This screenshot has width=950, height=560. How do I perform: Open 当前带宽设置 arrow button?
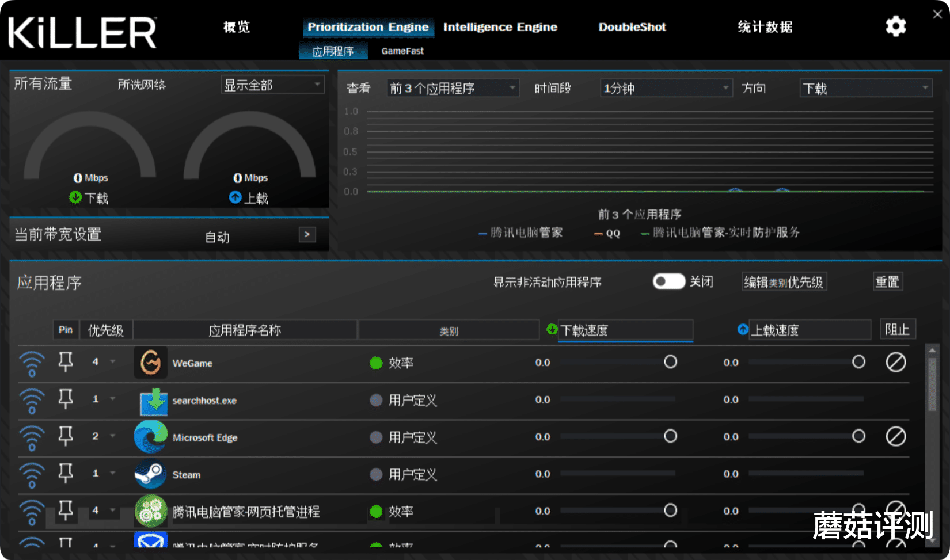pos(307,234)
